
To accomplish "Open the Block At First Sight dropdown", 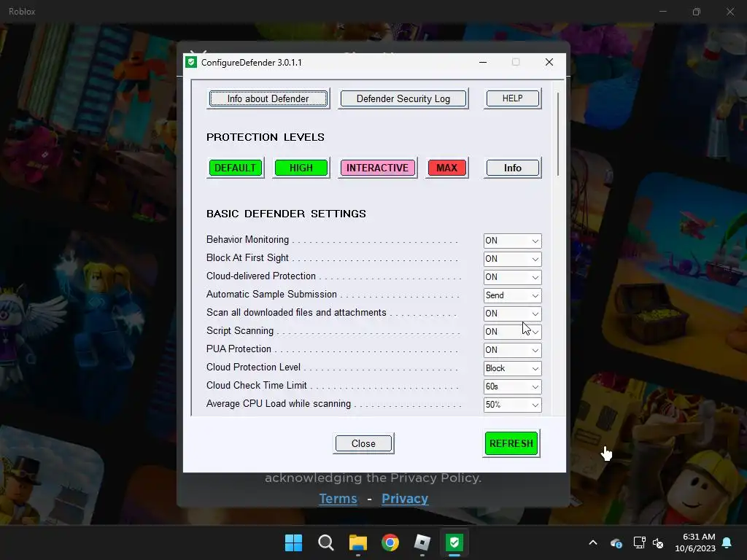I will [x=512, y=259].
